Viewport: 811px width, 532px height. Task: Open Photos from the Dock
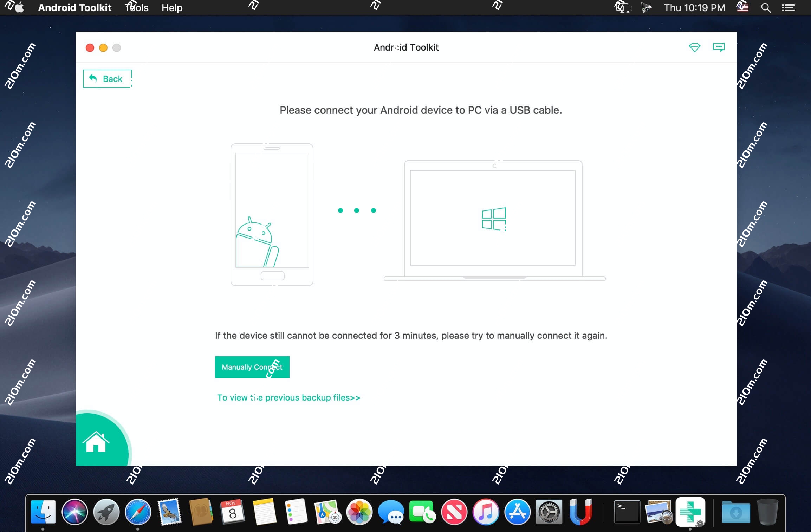(x=359, y=512)
